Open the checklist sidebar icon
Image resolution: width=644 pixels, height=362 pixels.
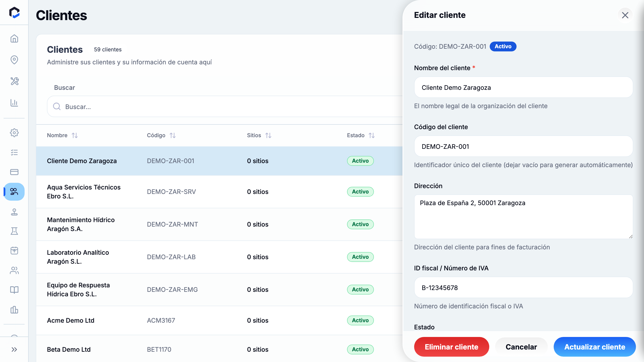[14, 152]
